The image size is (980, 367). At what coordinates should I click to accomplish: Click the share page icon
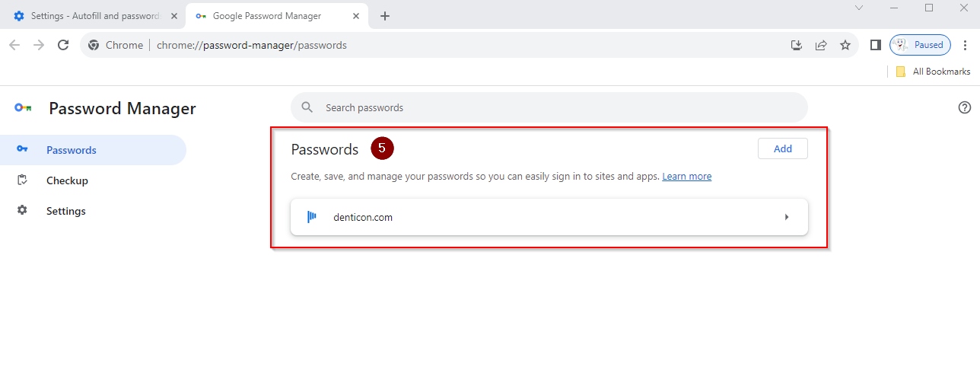[x=821, y=45]
